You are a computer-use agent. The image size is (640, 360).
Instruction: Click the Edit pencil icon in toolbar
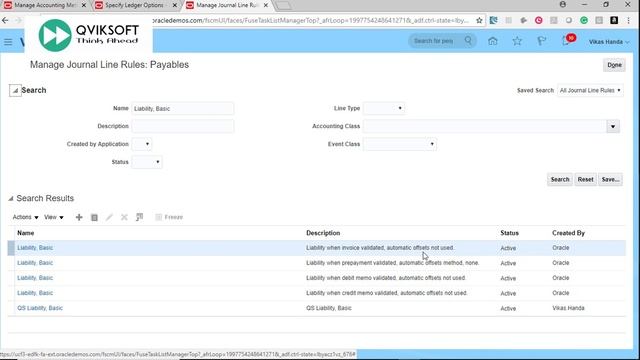[109, 217]
